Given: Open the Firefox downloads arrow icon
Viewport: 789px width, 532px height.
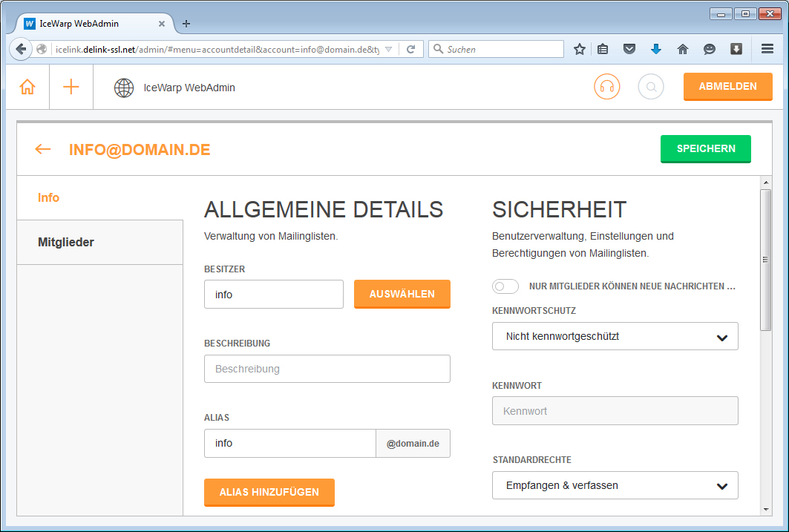Looking at the screenshot, I should coord(655,49).
